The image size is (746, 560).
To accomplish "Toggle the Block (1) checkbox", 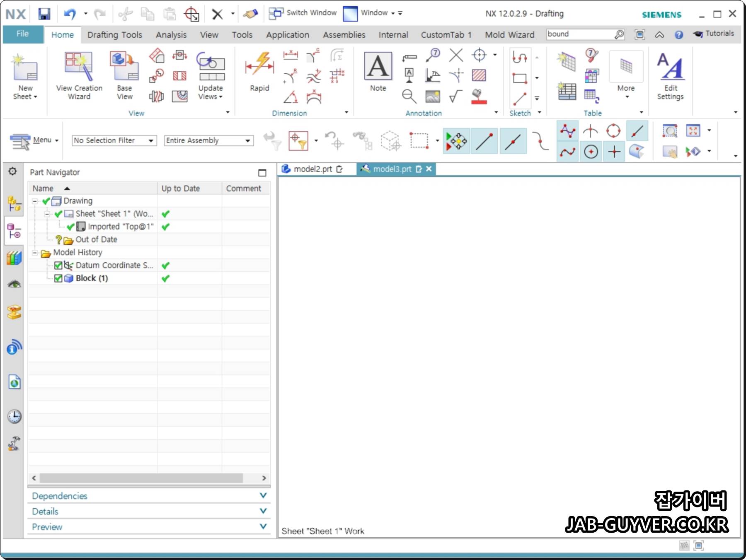I will (58, 278).
